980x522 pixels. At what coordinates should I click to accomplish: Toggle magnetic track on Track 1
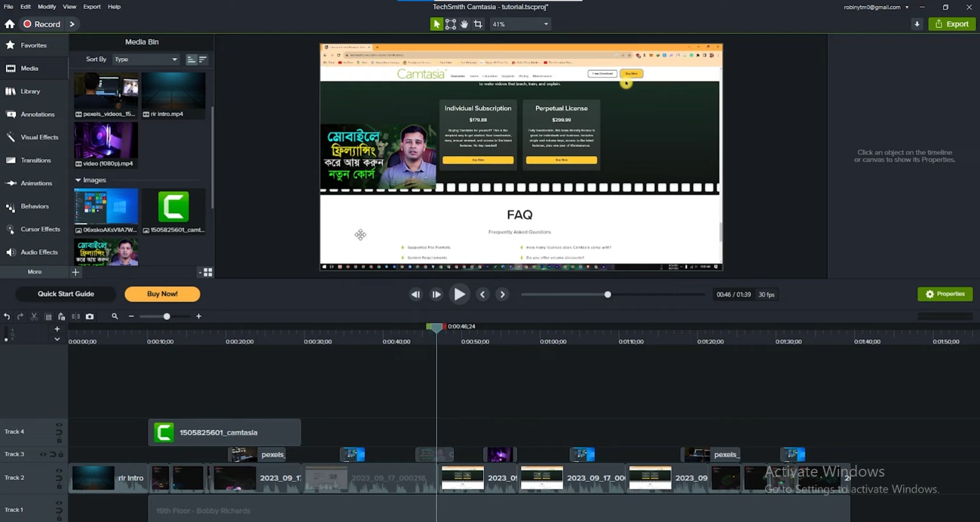[59, 510]
